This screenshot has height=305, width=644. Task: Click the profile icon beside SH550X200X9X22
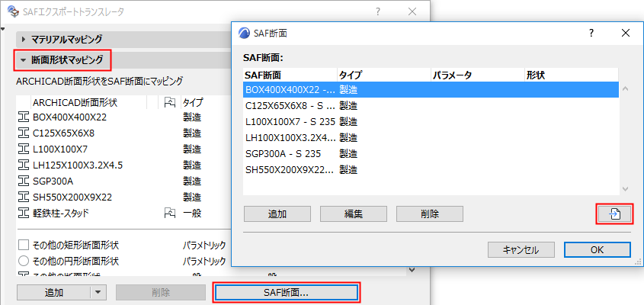point(23,197)
